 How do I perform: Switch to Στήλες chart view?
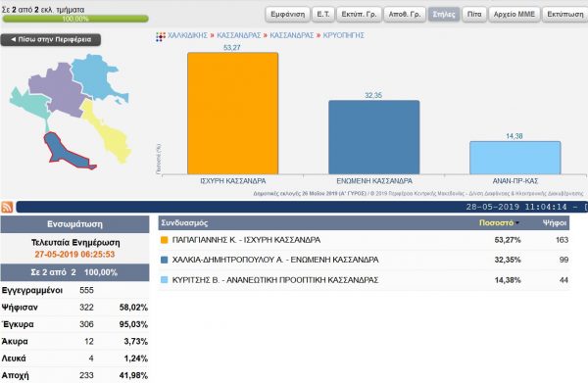coord(444,15)
